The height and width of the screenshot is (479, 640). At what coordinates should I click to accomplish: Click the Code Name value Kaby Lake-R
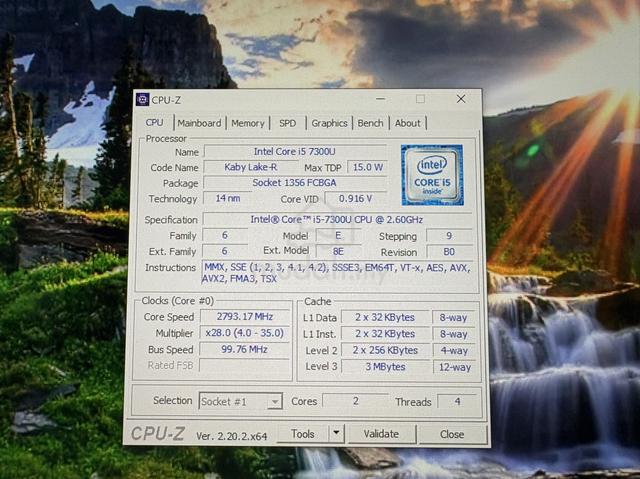click(251, 167)
